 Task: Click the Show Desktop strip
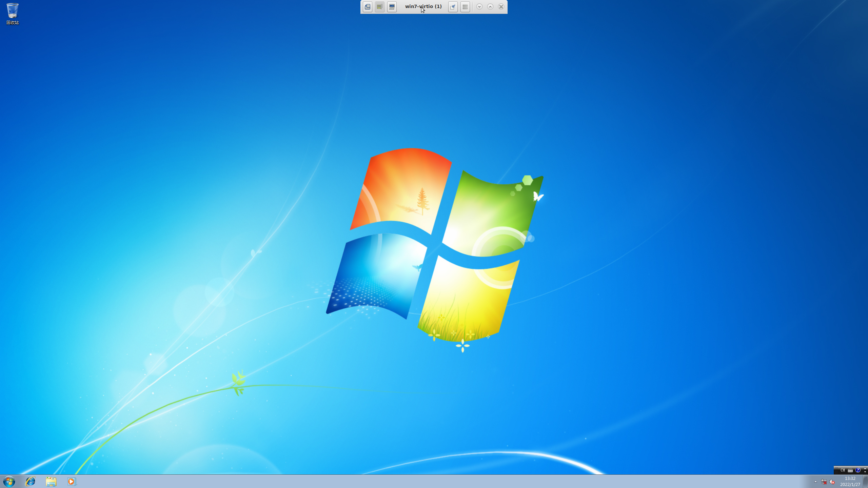[866, 481]
